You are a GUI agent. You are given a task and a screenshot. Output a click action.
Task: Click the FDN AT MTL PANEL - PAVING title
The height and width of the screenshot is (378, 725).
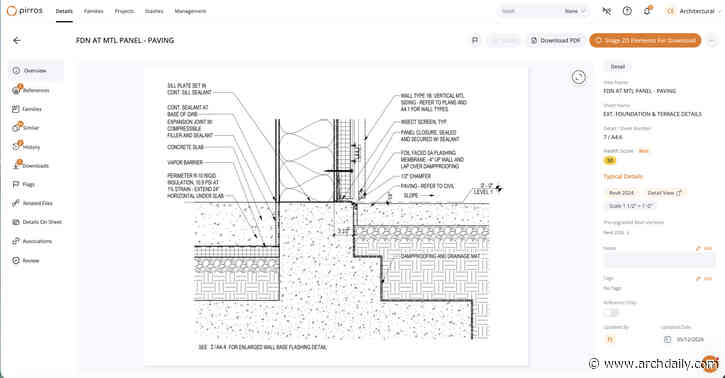[125, 41]
